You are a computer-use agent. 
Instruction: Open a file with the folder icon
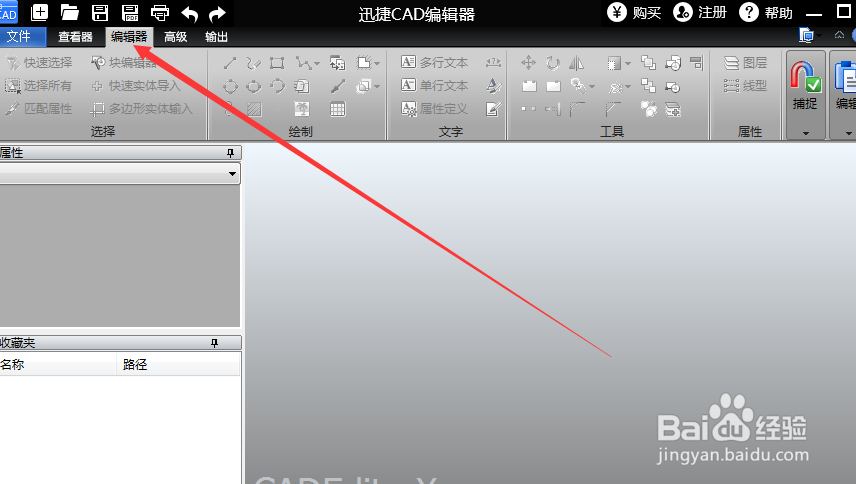point(69,12)
